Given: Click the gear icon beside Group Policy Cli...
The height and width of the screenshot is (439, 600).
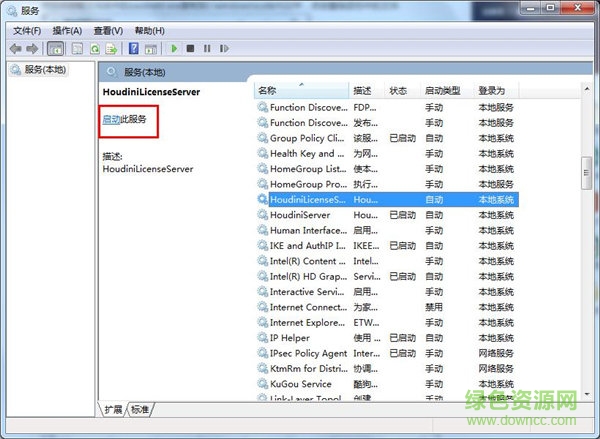Looking at the screenshot, I should pyautogui.click(x=262, y=138).
